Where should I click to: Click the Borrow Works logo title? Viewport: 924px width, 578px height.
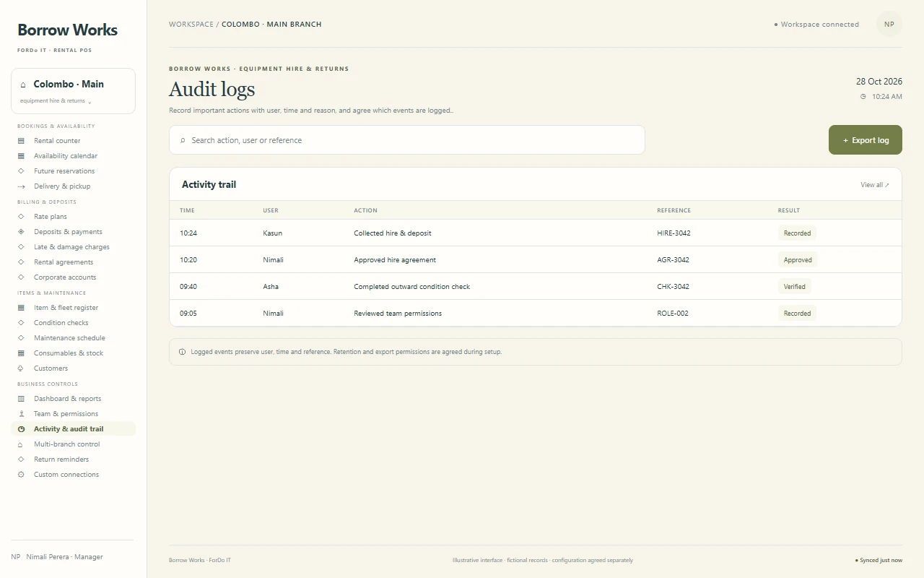click(68, 30)
